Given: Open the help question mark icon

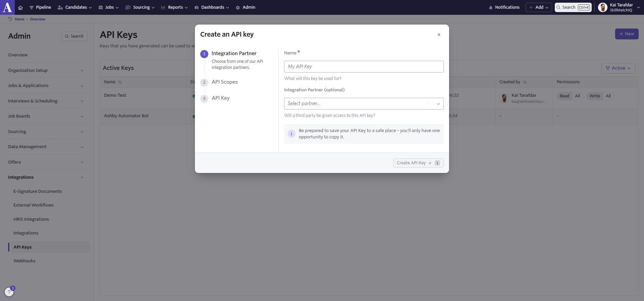Looking at the screenshot, I should (9, 292).
